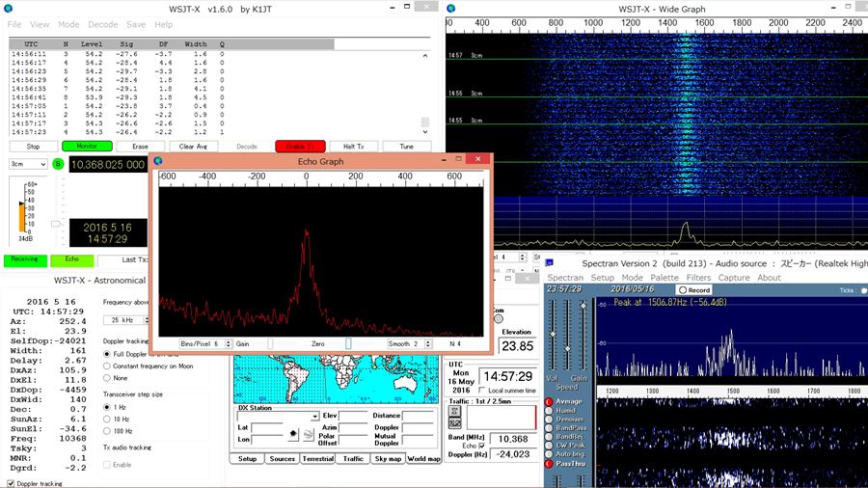Toggle the Doppler tracking checkbox
Image resolution: width=868 pixels, height=488 pixels.
[x=11, y=483]
